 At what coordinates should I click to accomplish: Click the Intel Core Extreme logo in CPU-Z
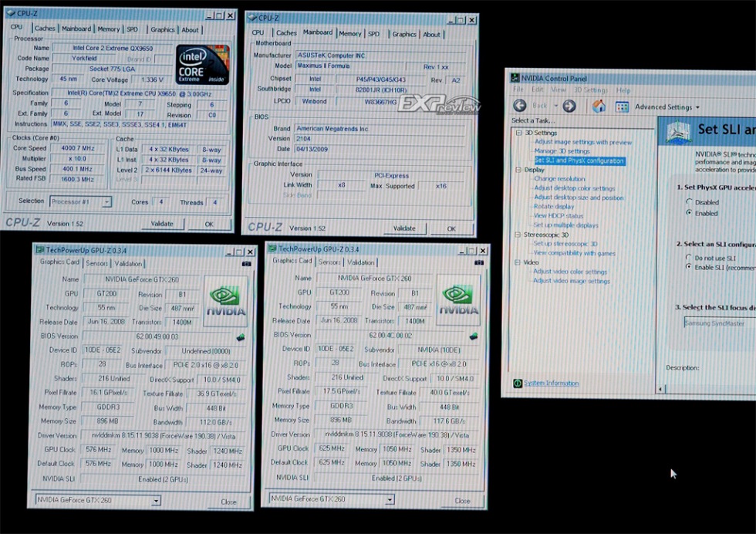[202, 65]
